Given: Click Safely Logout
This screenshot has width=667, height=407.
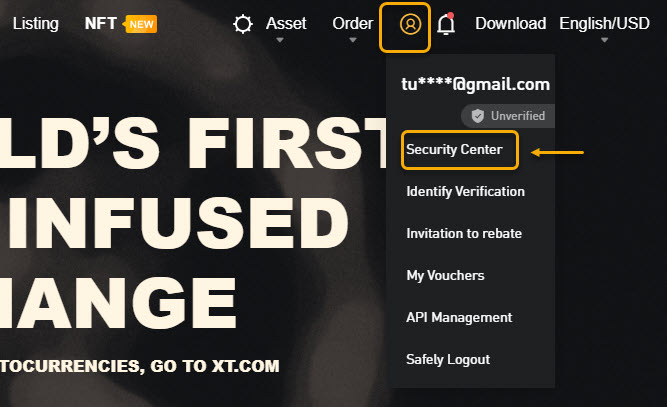Looking at the screenshot, I should (448, 359).
